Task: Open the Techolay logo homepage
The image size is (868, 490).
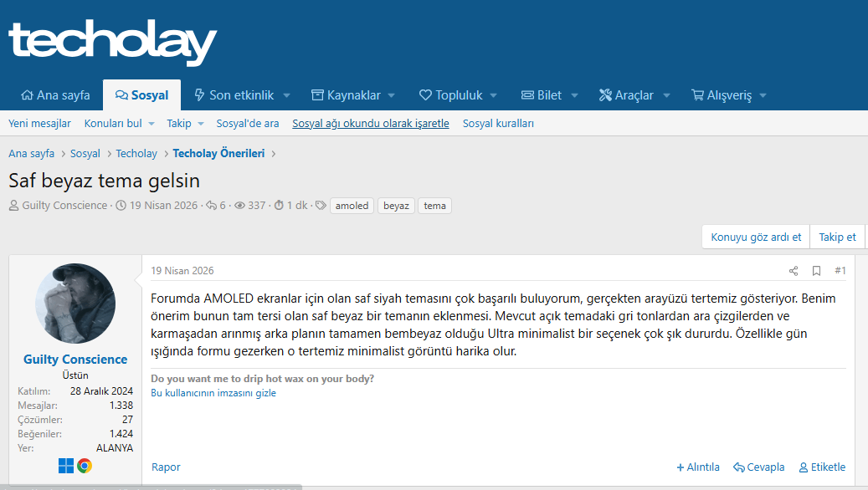Action: coord(112,42)
